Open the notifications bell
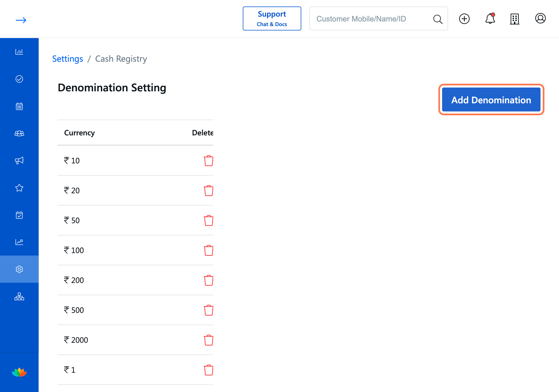This screenshot has width=559, height=392. click(490, 18)
